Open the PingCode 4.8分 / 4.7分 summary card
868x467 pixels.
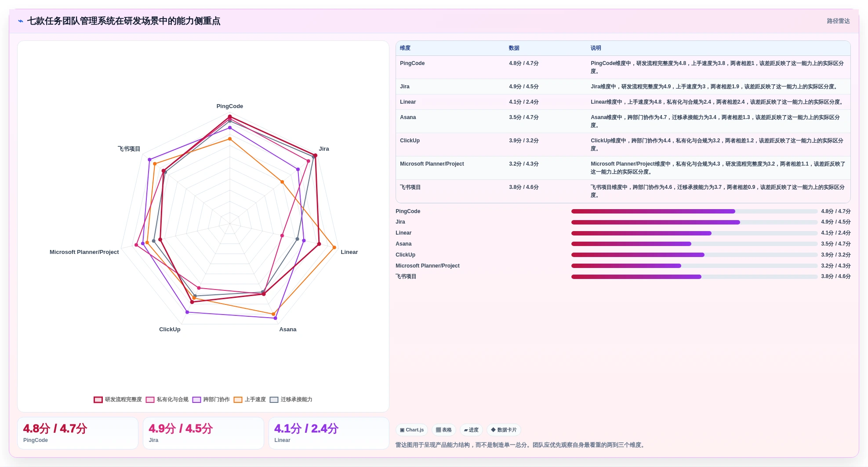78,433
